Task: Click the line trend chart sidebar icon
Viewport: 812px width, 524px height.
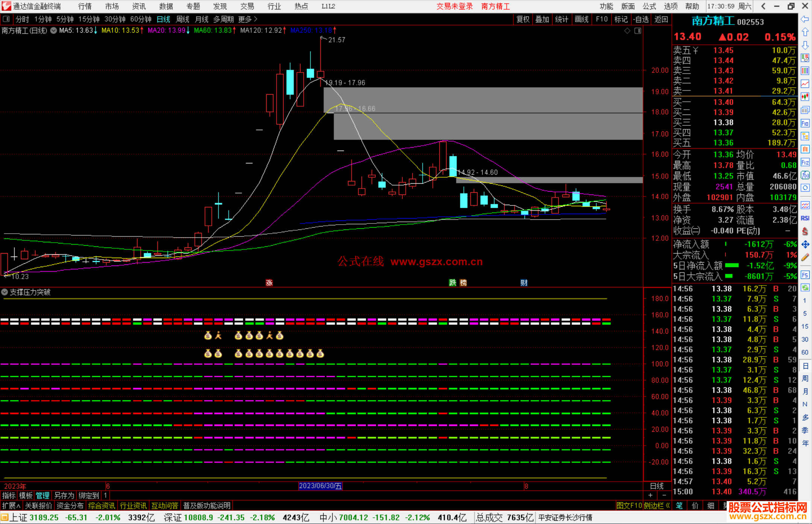Action: tap(805, 83)
